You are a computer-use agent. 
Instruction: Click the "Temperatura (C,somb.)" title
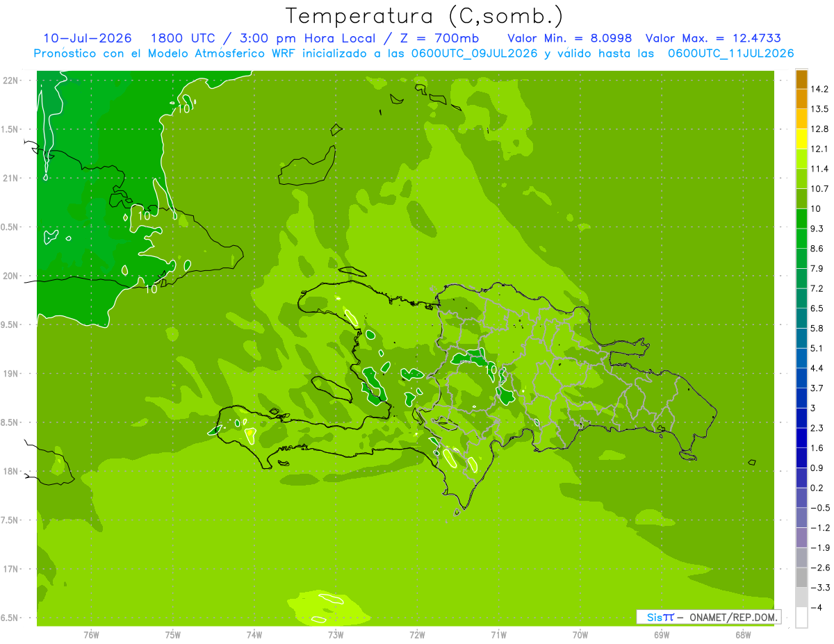[425, 16]
